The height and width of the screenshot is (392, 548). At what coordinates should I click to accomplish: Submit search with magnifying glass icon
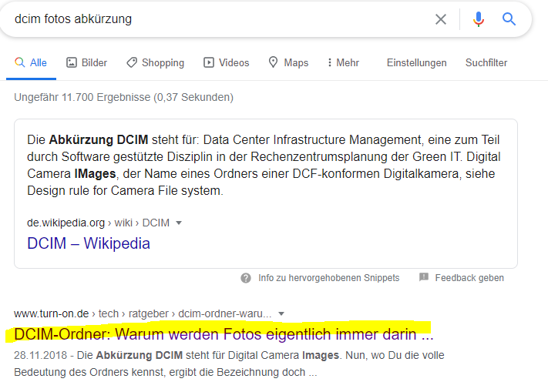click(x=509, y=18)
